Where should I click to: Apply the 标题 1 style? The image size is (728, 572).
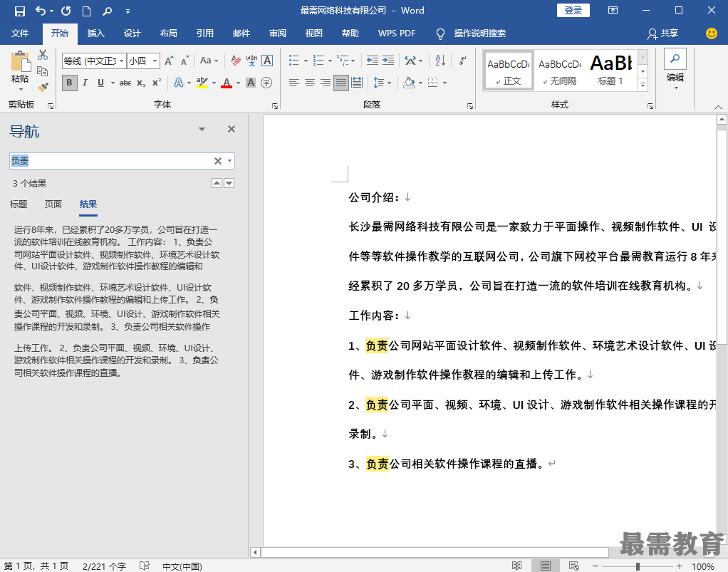tap(610, 70)
